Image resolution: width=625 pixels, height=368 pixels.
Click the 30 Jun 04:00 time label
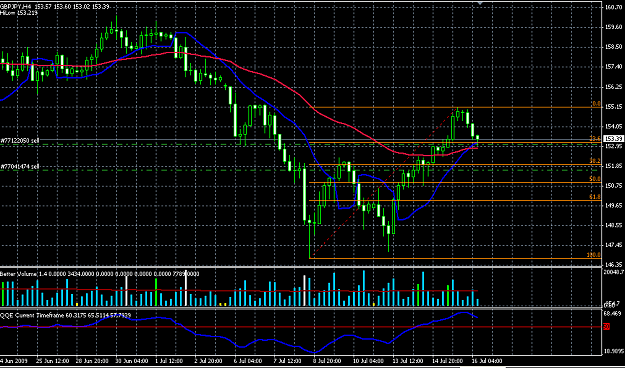click(x=132, y=361)
